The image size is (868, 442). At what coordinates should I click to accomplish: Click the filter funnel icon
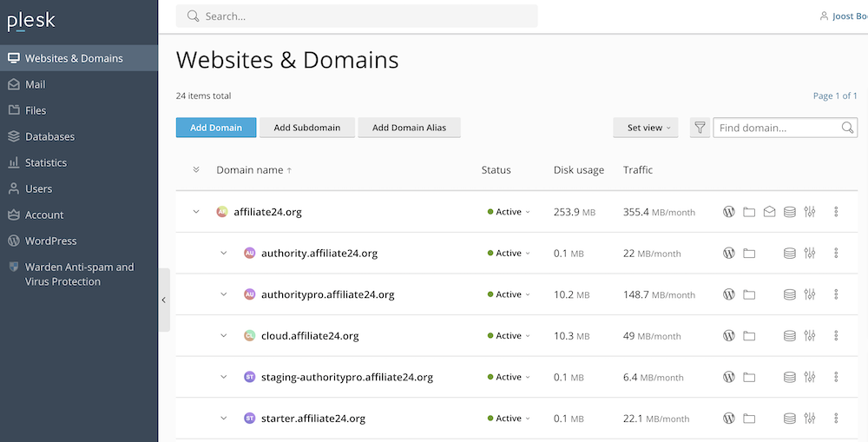click(700, 128)
